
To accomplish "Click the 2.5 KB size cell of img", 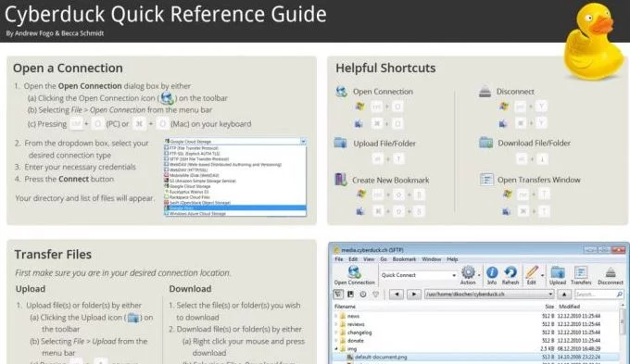I will tap(548, 349).
